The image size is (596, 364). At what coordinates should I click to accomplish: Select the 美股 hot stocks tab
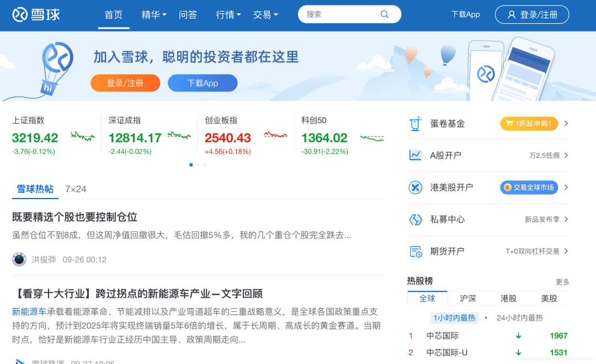point(549,298)
